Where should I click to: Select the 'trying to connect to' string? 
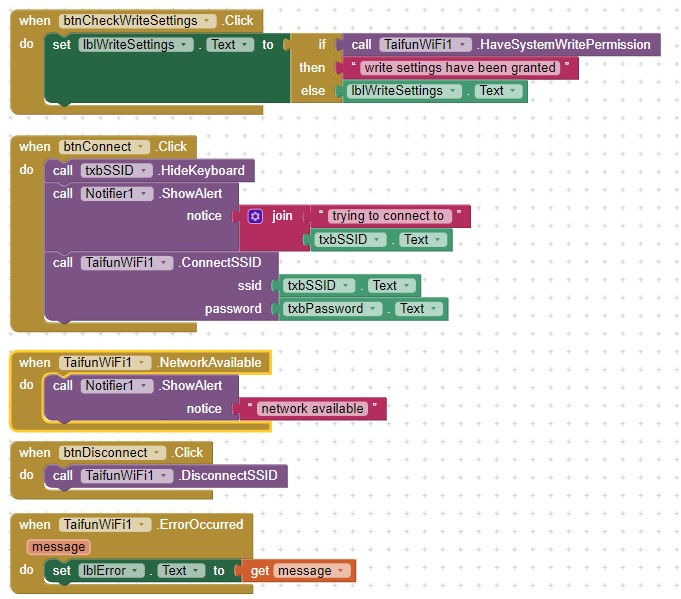point(388,216)
